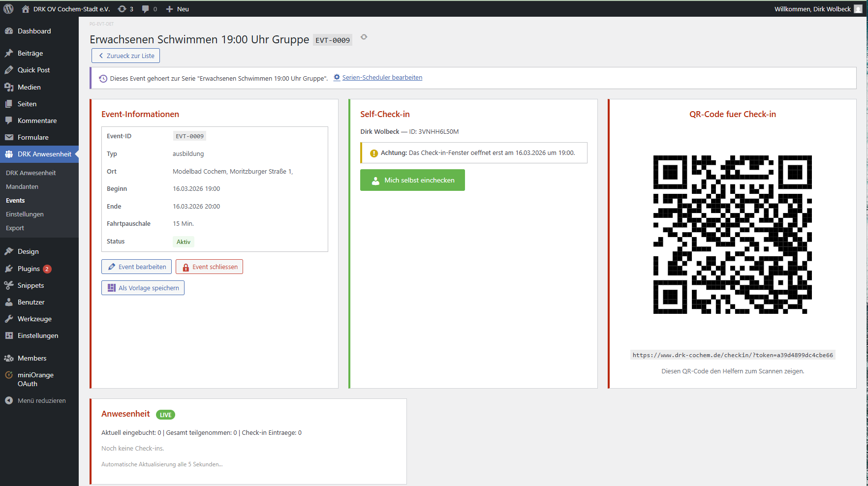Screen dimensions: 868x486
Task: Click Mich selbst einchecken button
Action: (x=412, y=180)
